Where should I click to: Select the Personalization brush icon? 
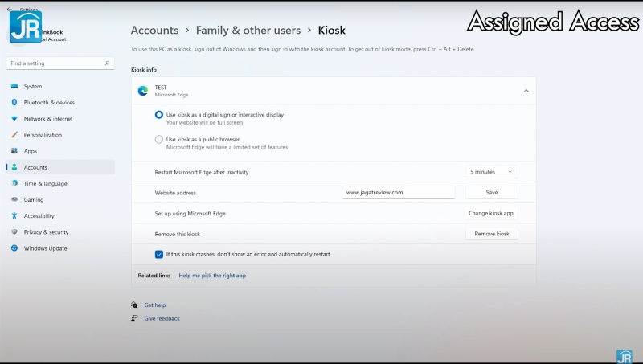coord(14,135)
